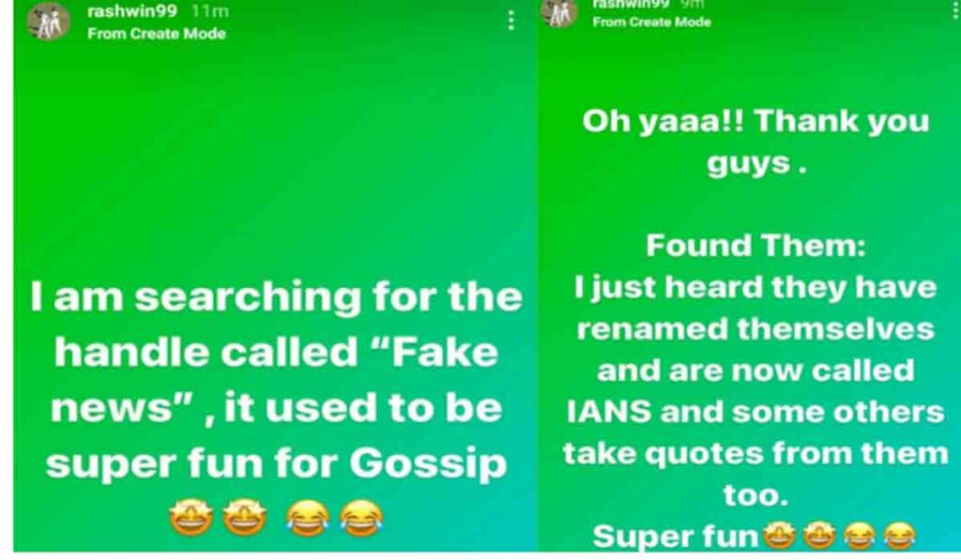Tap rashwin99 avatar on right story
The image size is (961, 560).
(x=559, y=12)
